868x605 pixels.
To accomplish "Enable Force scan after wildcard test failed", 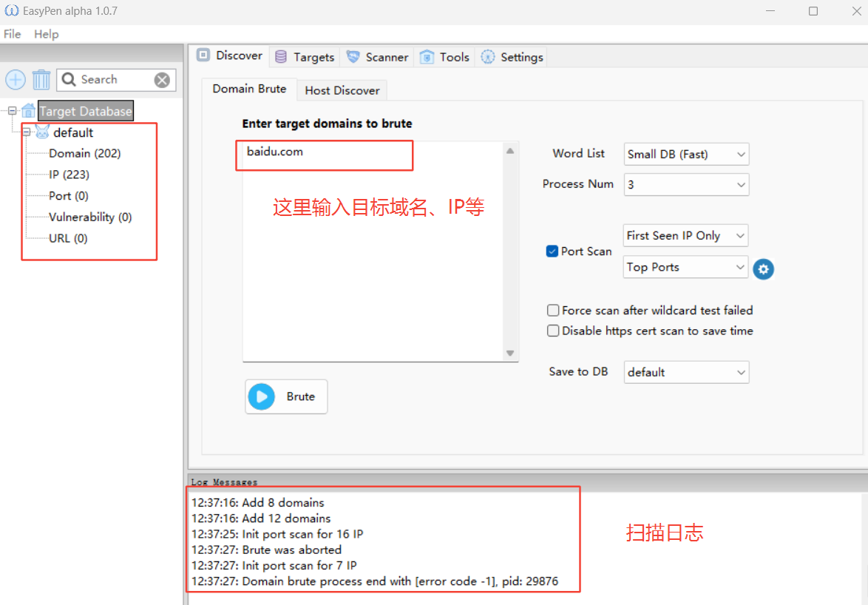I will pos(553,311).
